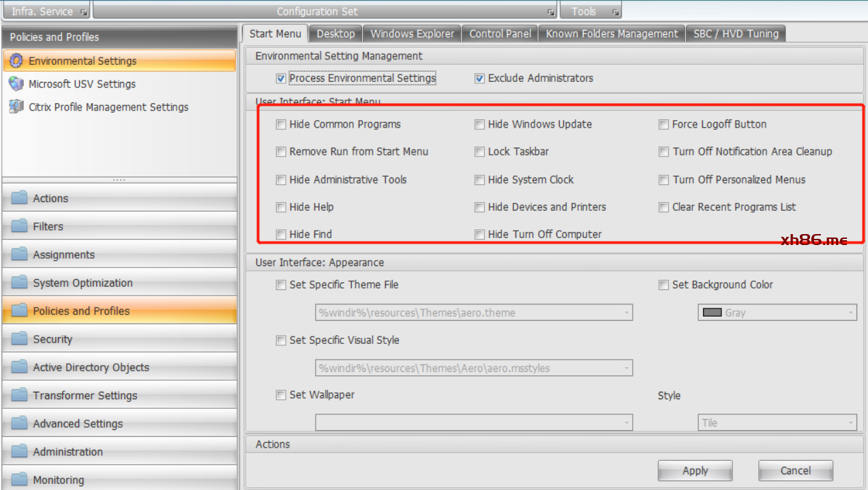This screenshot has height=490, width=868.
Task: Open the Monitoring folder icon
Action: 20,480
